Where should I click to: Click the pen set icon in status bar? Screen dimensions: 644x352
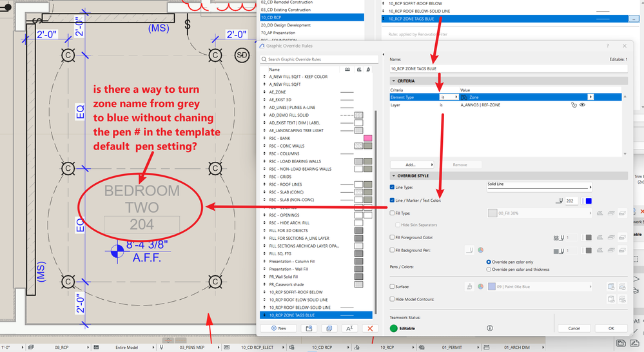point(161,347)
